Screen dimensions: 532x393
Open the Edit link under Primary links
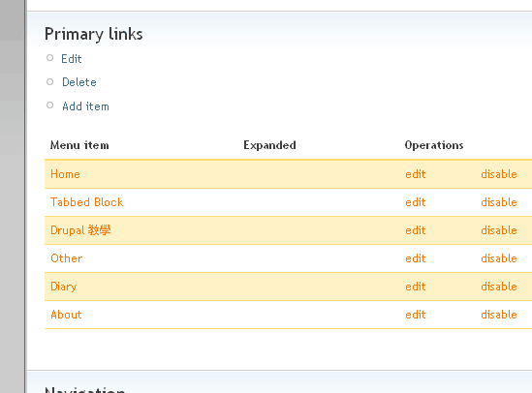tap(72, 59)
